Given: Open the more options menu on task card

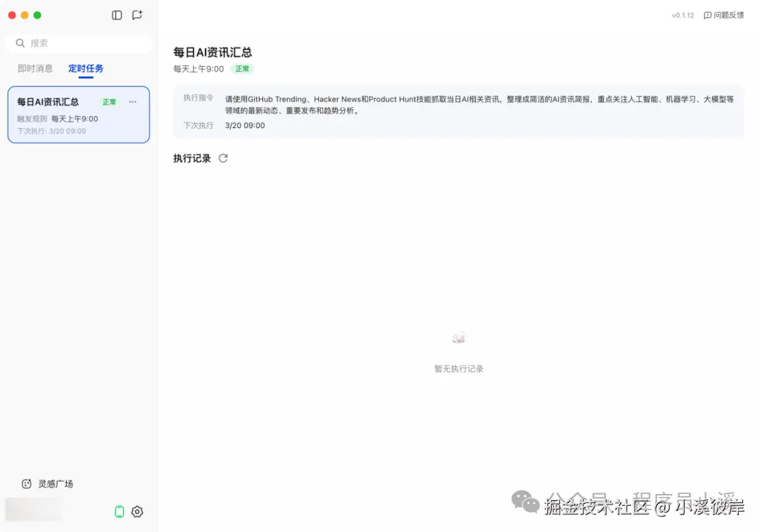Looking at the screenshot, I should 133,102.
